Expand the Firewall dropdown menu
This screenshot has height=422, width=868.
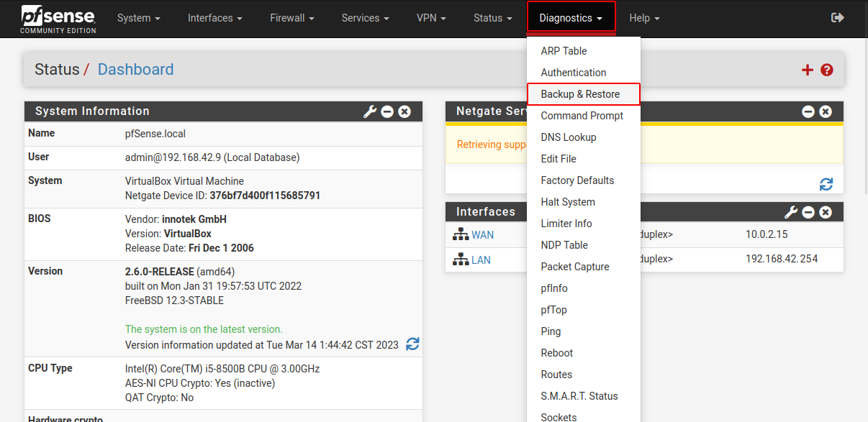click(x=291, y=18)
